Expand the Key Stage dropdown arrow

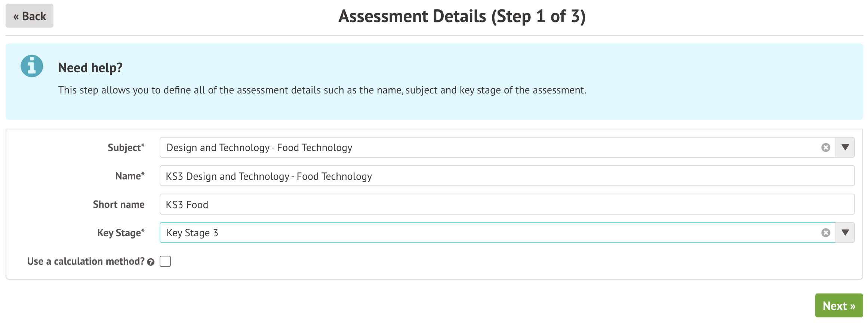[845, 233]
